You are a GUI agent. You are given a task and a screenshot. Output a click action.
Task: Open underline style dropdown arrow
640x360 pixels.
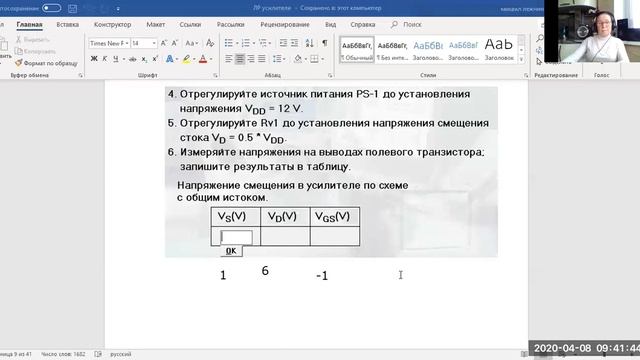pyautogui.click(x=123, y=59)
